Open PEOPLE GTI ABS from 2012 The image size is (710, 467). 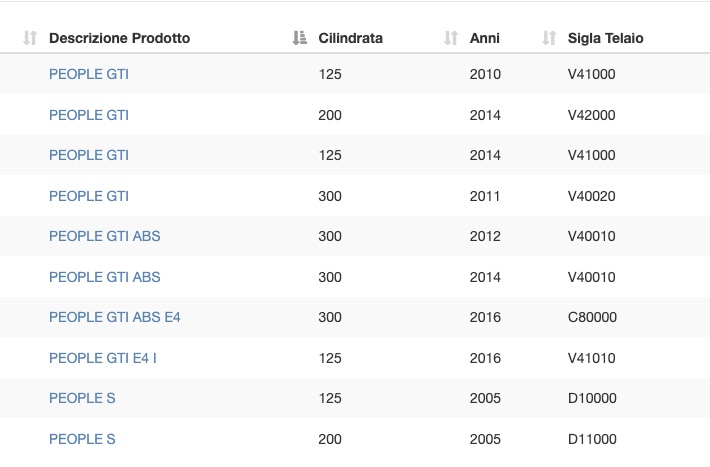point(105,236)
